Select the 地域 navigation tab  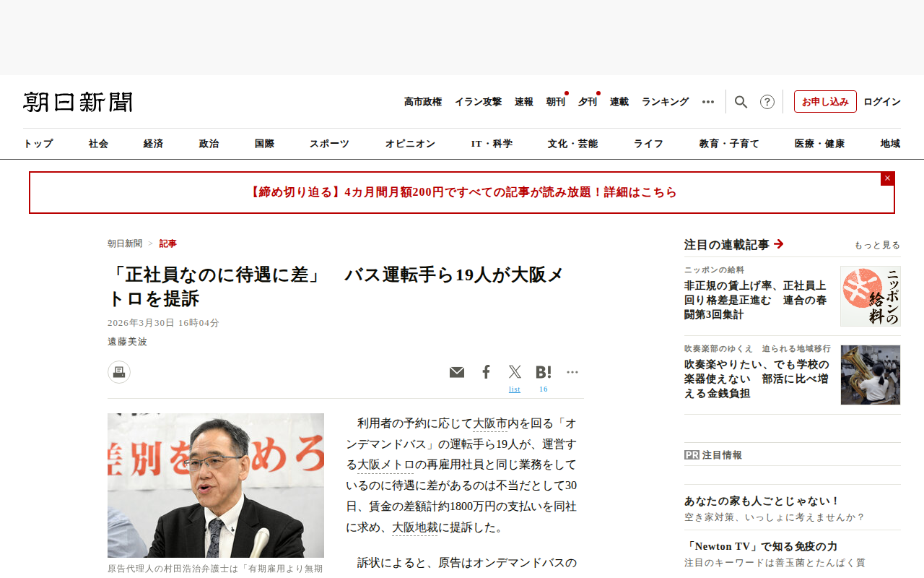pos(891,144)
